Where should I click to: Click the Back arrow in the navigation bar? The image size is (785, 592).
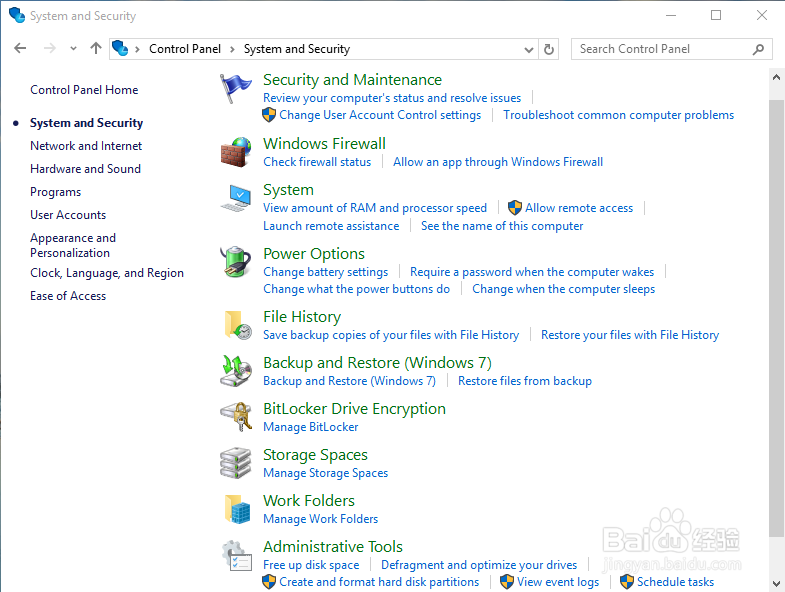coord(20,49)
